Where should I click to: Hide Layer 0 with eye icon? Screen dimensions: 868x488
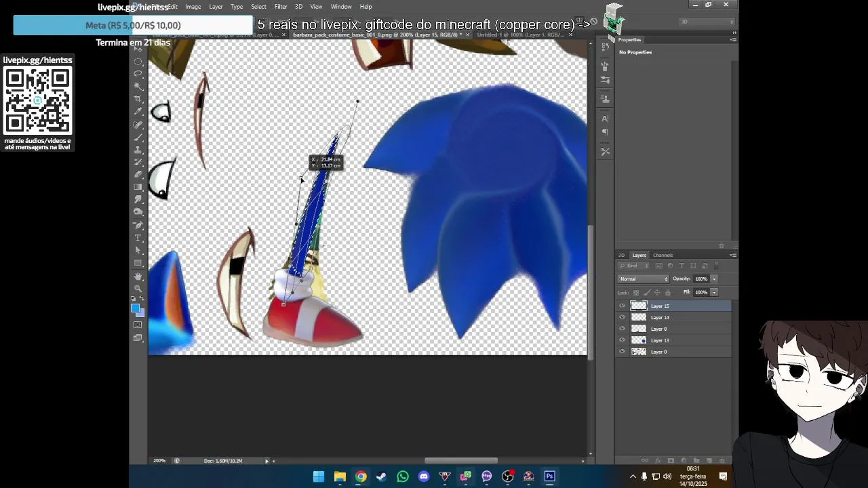(x=623, y=352)
